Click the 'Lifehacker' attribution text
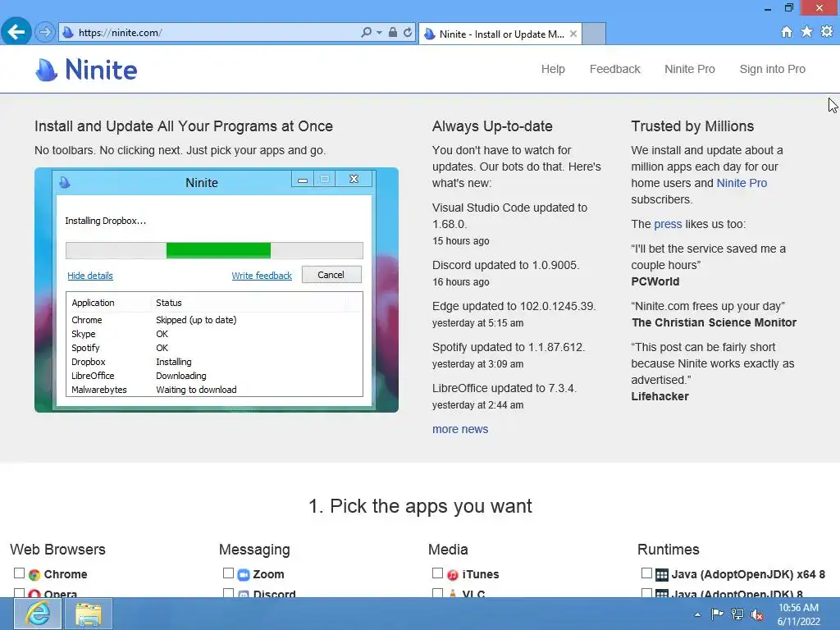840x630 pixels. pyautogui.click(x=660, y=396)
